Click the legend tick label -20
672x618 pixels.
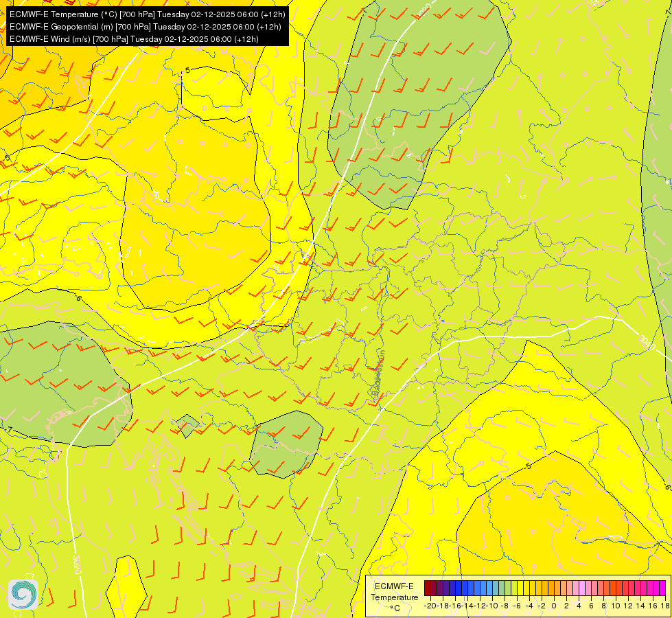point(431,606)
